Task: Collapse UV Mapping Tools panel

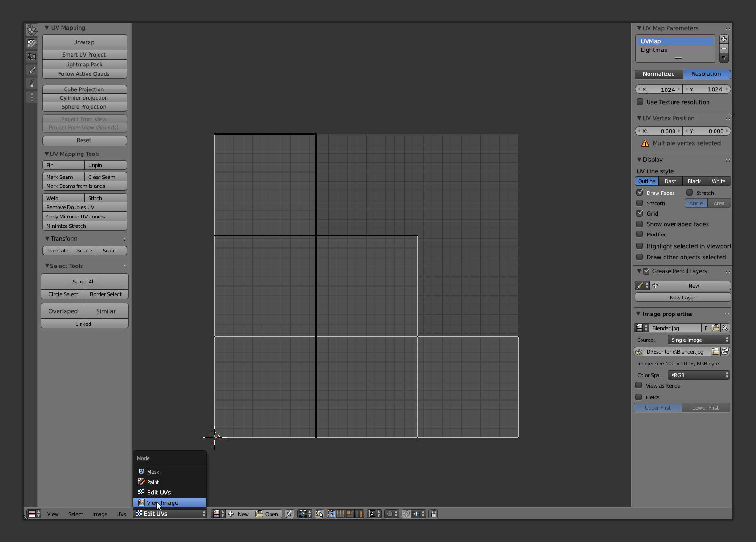Action: point(47,154)
